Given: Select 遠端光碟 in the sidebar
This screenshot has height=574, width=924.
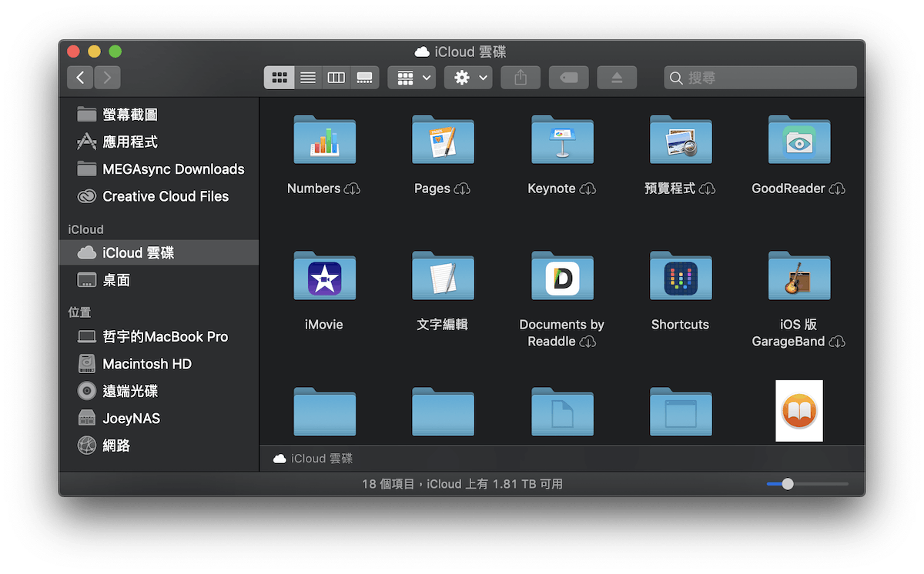Looking at the screenshot, I should point(159,391).
